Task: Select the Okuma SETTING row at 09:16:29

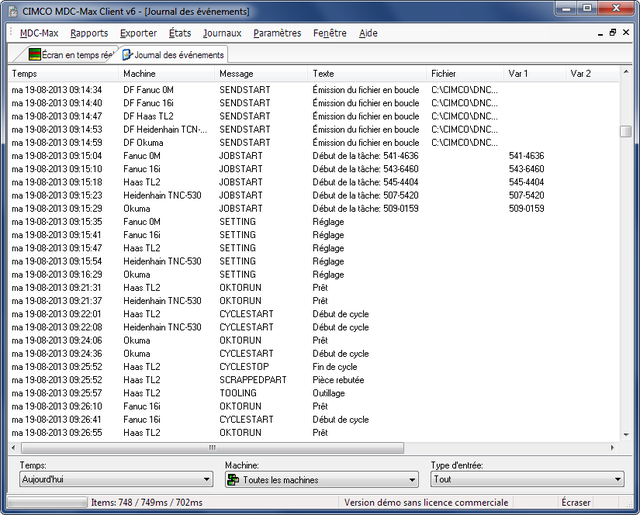Action: (x=313, y=275)
